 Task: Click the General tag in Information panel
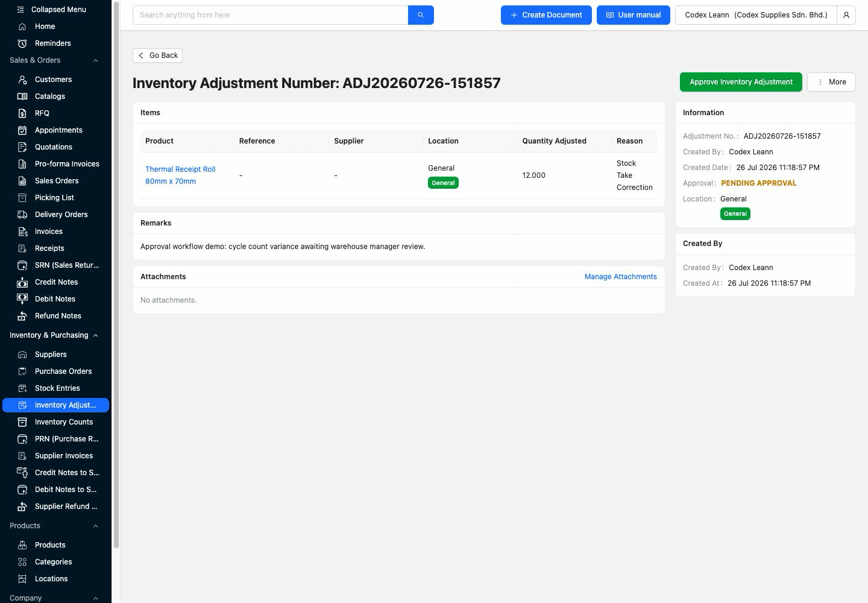735,213
